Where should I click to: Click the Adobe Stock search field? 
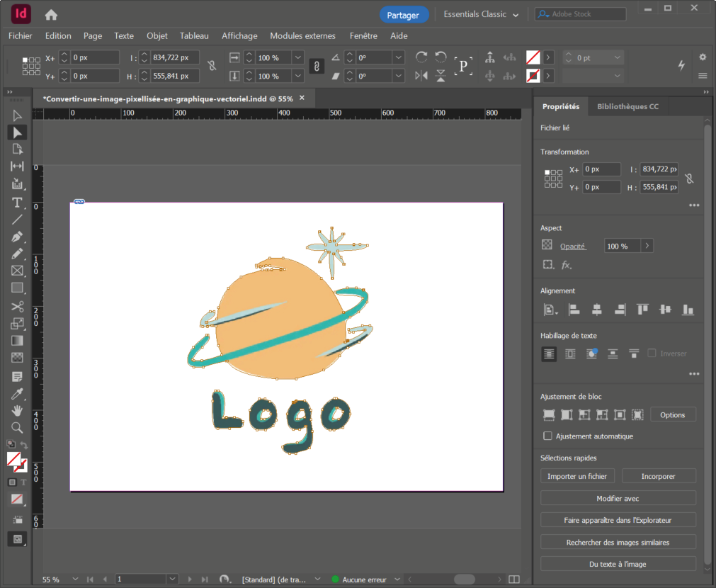580,14
